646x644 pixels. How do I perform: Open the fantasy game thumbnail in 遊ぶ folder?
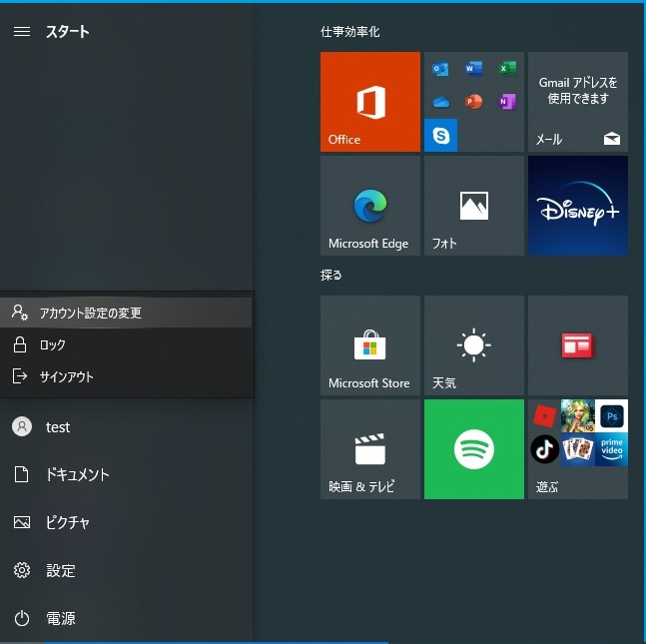(x=578, y=416)
